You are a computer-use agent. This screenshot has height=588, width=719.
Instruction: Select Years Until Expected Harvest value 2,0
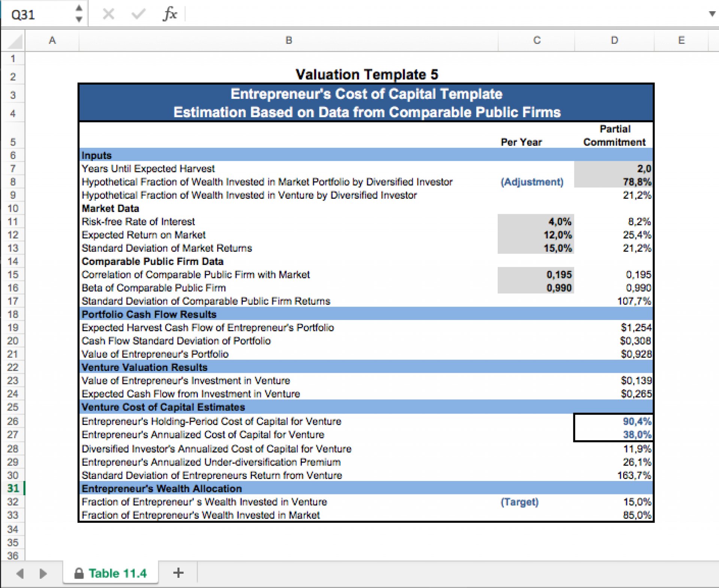click(x=614, y=168)
